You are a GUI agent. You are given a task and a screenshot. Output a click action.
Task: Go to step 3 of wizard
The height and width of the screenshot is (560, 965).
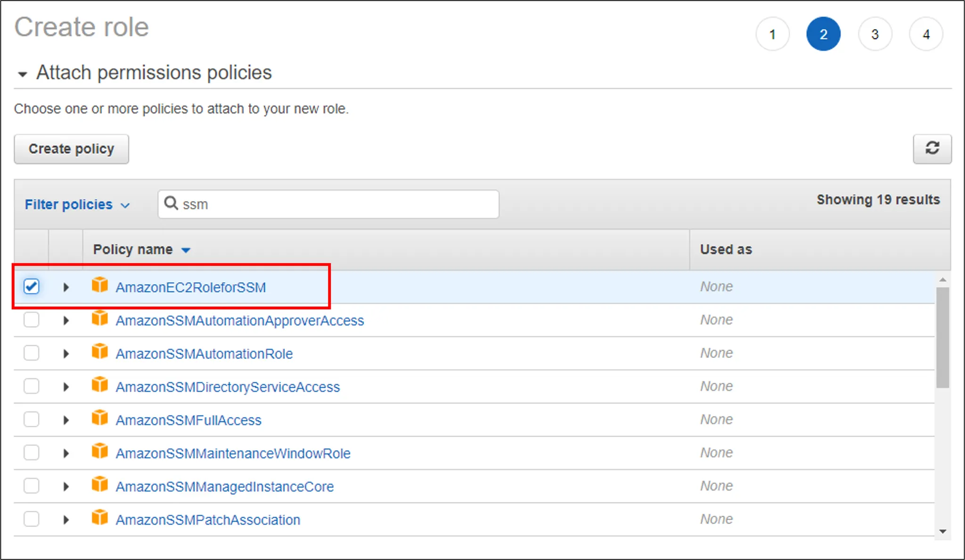click(x=875, y=34)
